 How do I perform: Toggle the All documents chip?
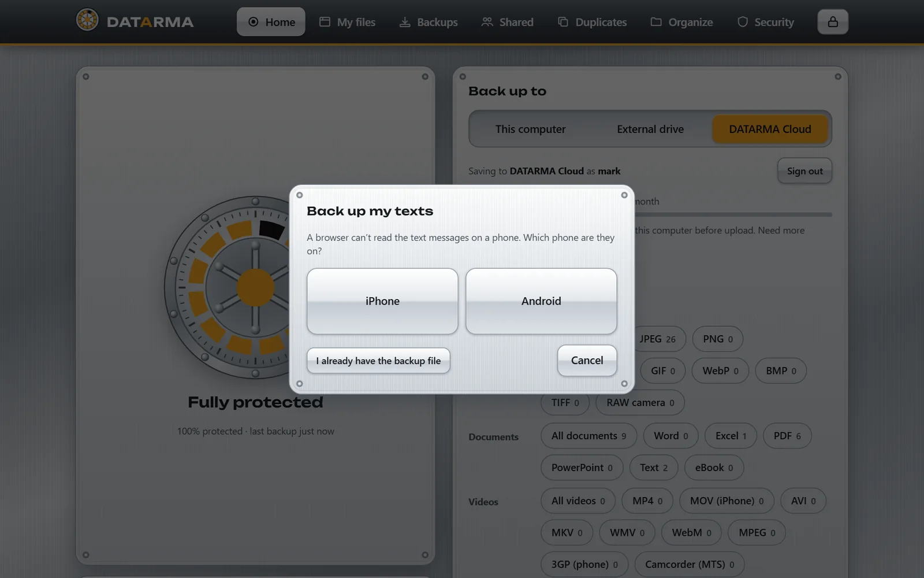point(588,436)
